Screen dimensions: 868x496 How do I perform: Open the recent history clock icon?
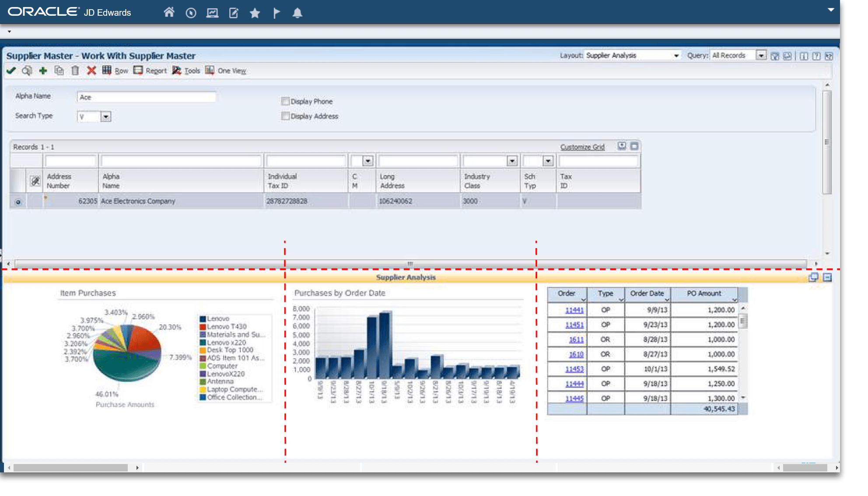click(x=191, y=13)
